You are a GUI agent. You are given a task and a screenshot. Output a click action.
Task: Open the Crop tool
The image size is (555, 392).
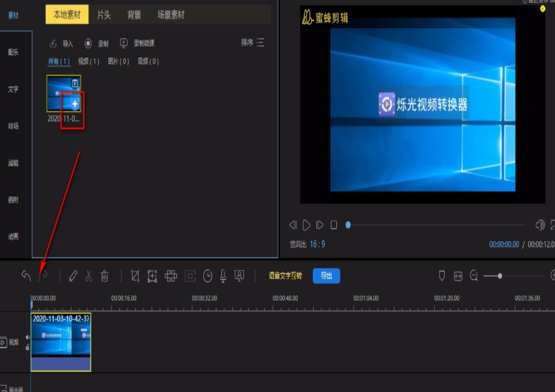click(135, 276)
